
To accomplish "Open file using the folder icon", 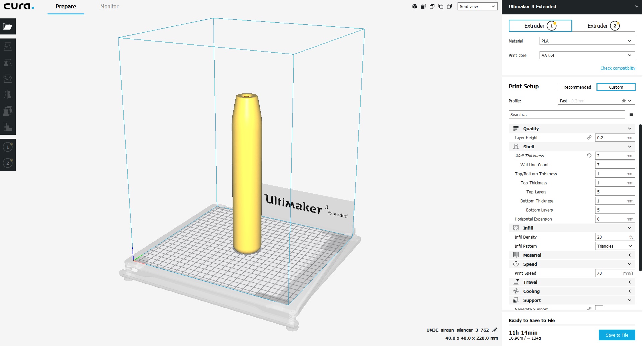I will 8,26.
